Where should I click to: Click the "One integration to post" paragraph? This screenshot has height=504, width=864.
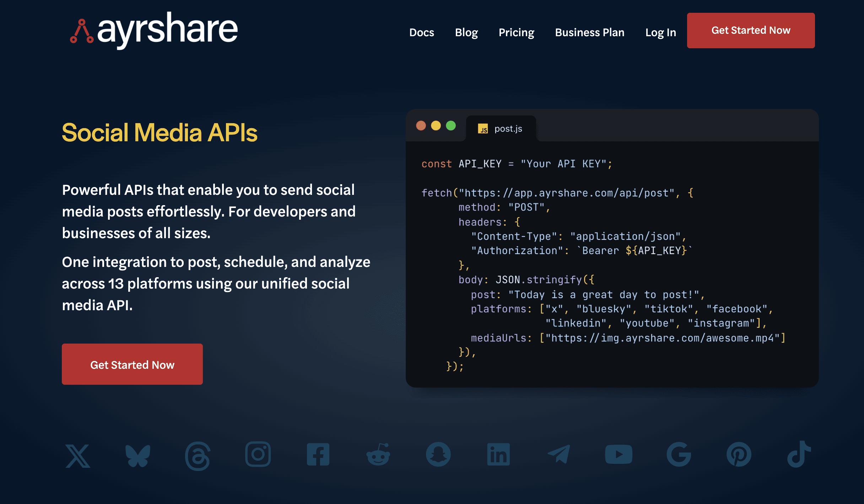216,283
